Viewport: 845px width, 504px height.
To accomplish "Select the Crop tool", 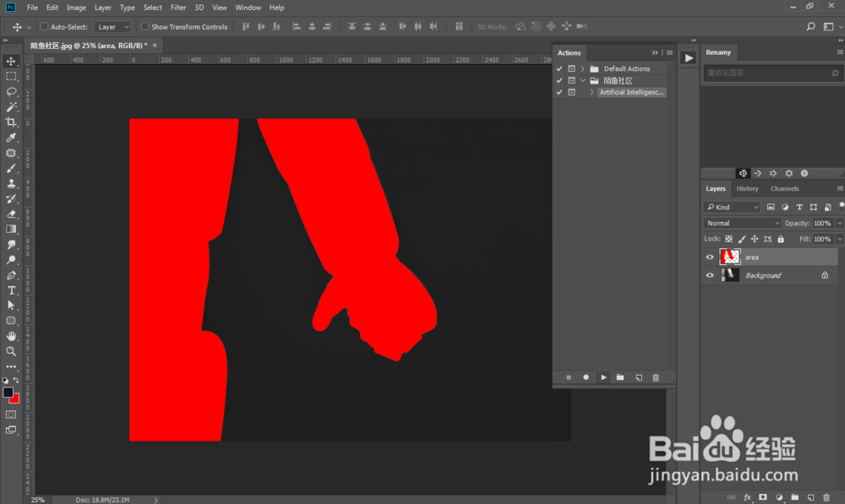I will click(11, 122).
